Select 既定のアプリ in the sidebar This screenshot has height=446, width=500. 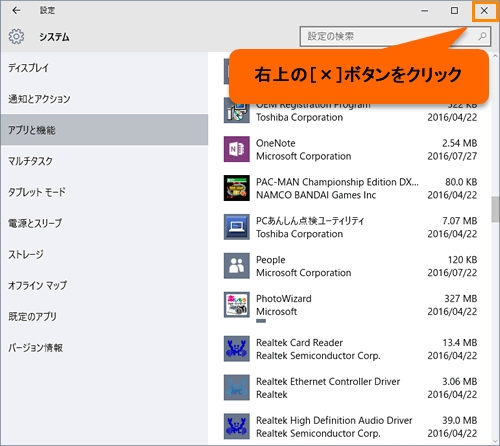click(104, 316)
